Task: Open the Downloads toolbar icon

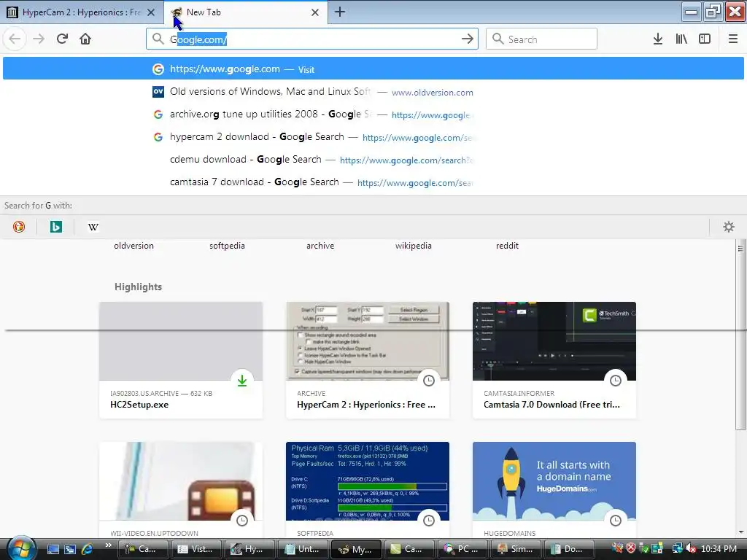Action: pos(658,39)
